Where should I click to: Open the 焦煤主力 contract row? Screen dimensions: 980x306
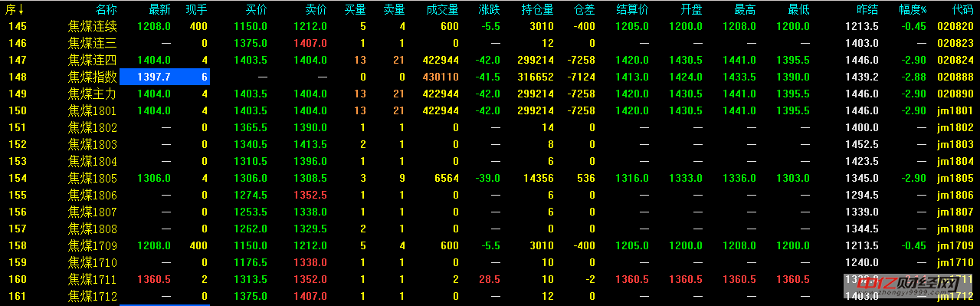coord(490,94)
